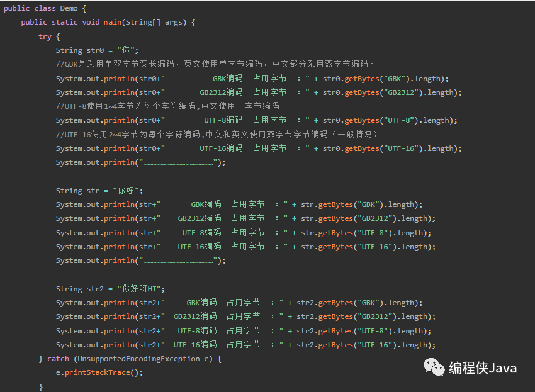Click the "try" keyword
The height and width of the screenshot is (392, 535).
click(45, 36)
